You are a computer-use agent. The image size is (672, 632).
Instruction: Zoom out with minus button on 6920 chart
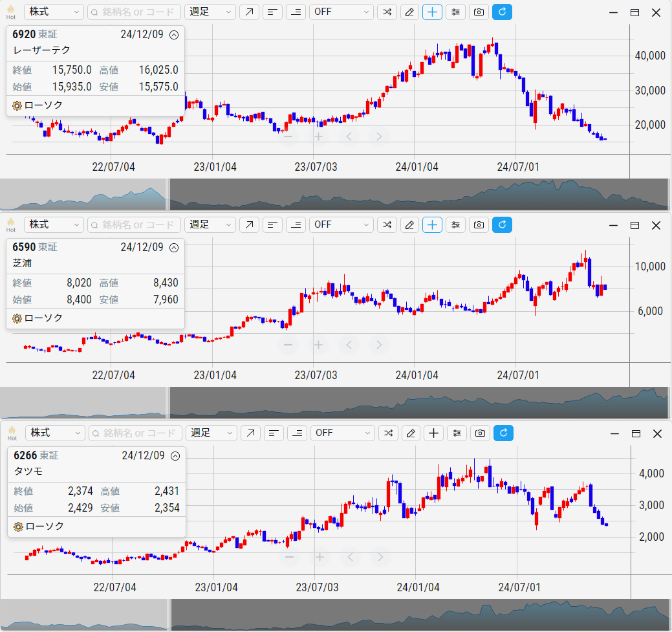coord(288,136)
